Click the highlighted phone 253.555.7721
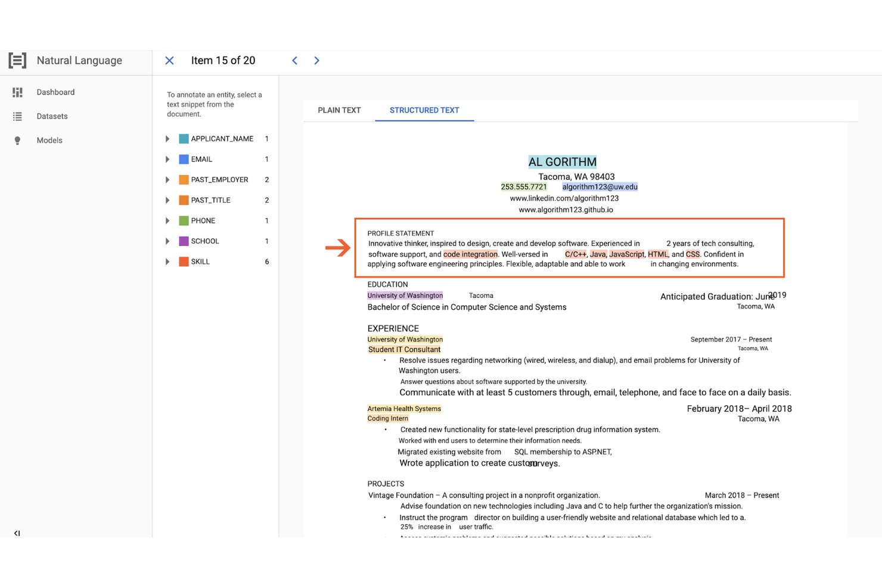The height and width of the screenshot is (588, 882). click(x=524, y=187)
